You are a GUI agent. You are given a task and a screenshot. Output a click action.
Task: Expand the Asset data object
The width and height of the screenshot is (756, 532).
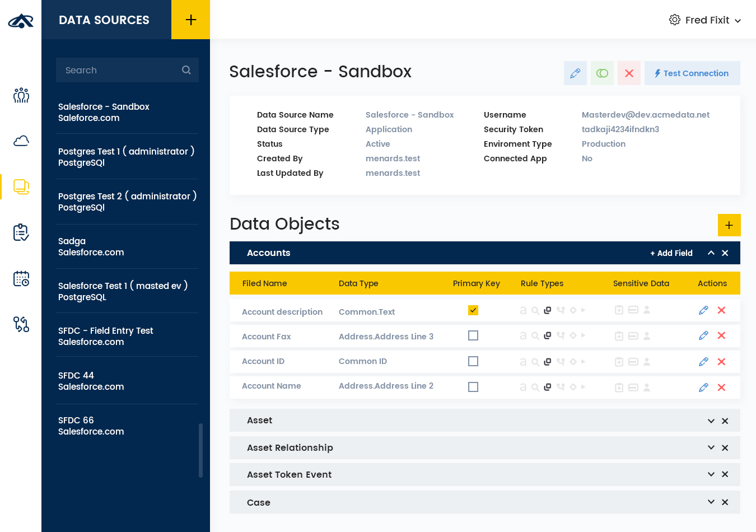point(711,421)
